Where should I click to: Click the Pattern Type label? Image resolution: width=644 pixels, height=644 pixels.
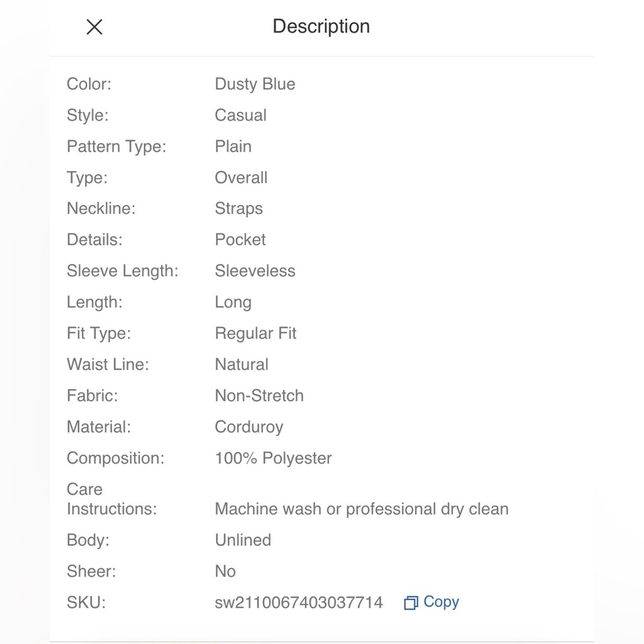click(x=116, y=147)
